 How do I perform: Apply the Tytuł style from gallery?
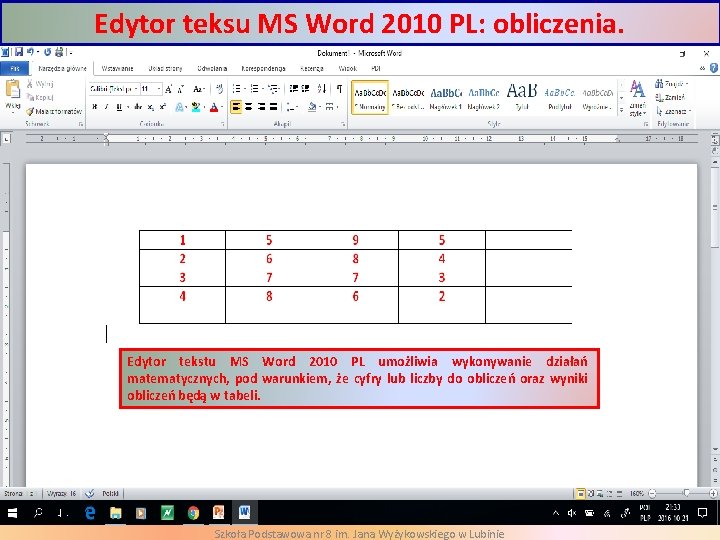click(522, 98)
